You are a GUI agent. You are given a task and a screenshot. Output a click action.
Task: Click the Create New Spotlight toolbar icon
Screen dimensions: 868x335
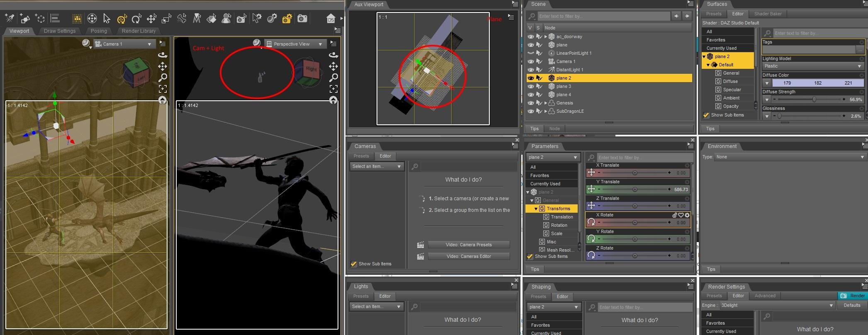click(10, 18)
